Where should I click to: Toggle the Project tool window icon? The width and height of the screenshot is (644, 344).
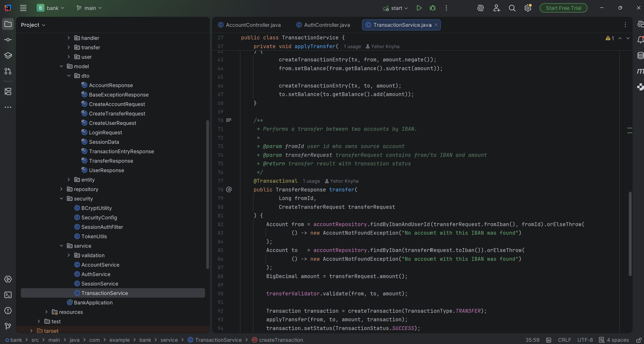click(8, 24)
